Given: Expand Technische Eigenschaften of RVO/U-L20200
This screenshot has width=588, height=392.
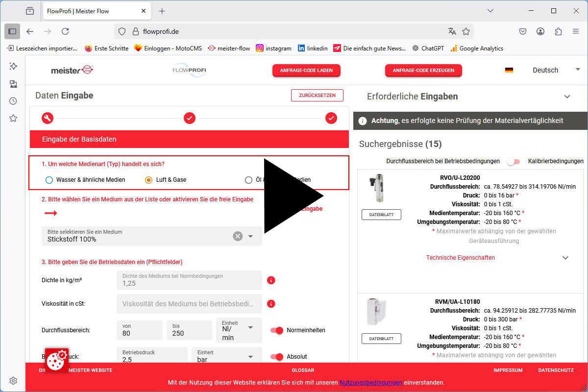Looking at the screenshot, I should pyautogui.click(x=565, y=258).
